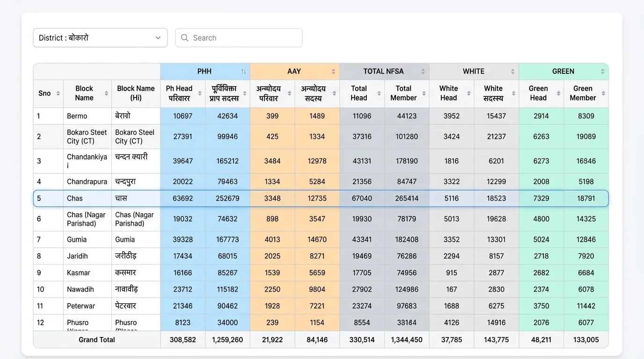
Task: Click the Search input field
Action: (239, 38)
